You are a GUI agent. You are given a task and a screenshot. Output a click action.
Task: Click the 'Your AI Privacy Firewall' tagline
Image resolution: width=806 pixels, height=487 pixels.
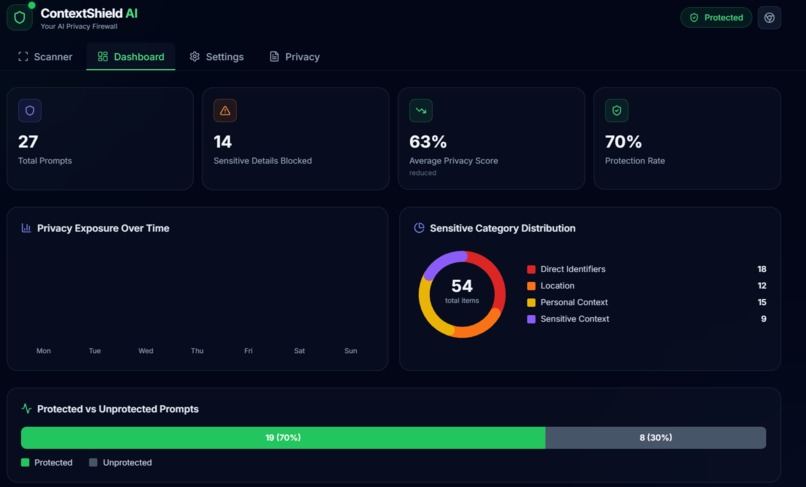[x=79, y=26]
